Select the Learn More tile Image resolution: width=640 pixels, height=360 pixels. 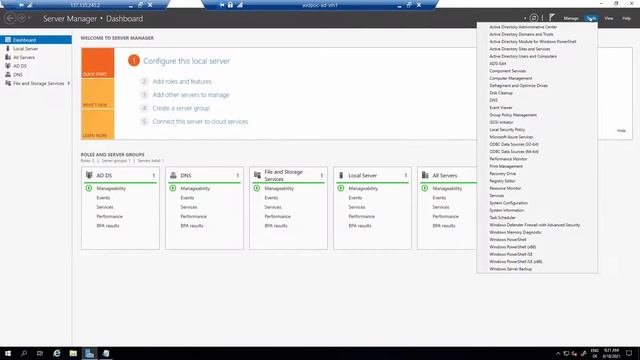coord(98,124)
